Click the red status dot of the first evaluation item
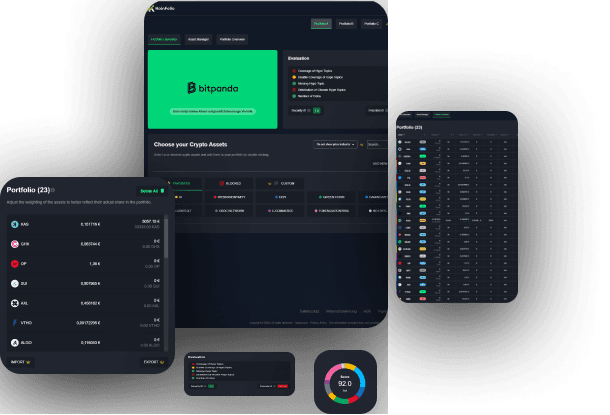 tap(294, 71)
